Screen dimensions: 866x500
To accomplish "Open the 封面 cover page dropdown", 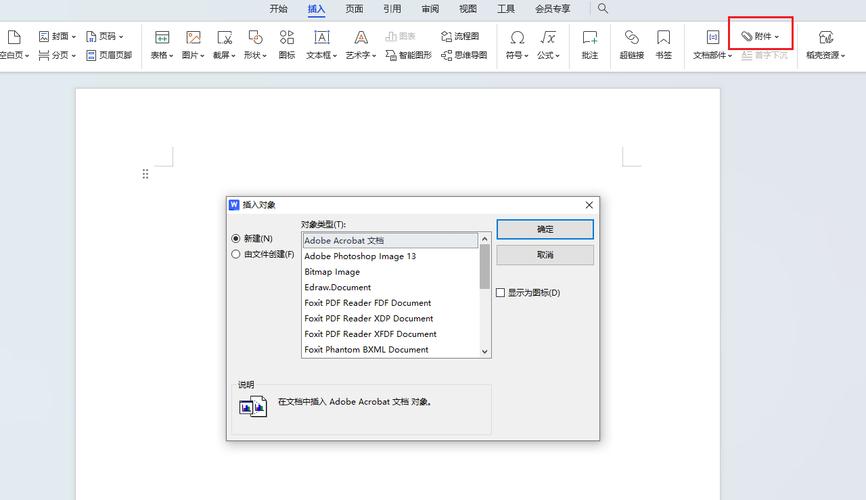I will [57, 36].
